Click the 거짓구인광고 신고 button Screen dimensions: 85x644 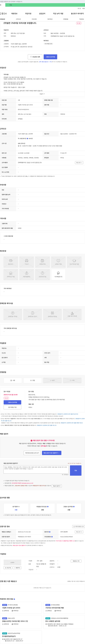click(78, 527)
